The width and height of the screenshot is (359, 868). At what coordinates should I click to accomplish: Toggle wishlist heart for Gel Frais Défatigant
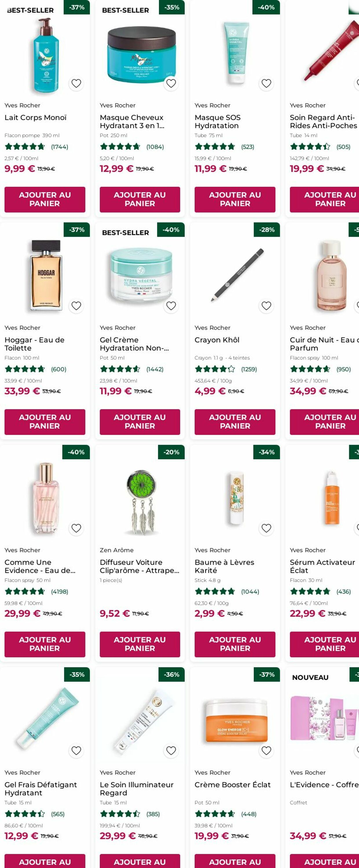click(76, 751)
